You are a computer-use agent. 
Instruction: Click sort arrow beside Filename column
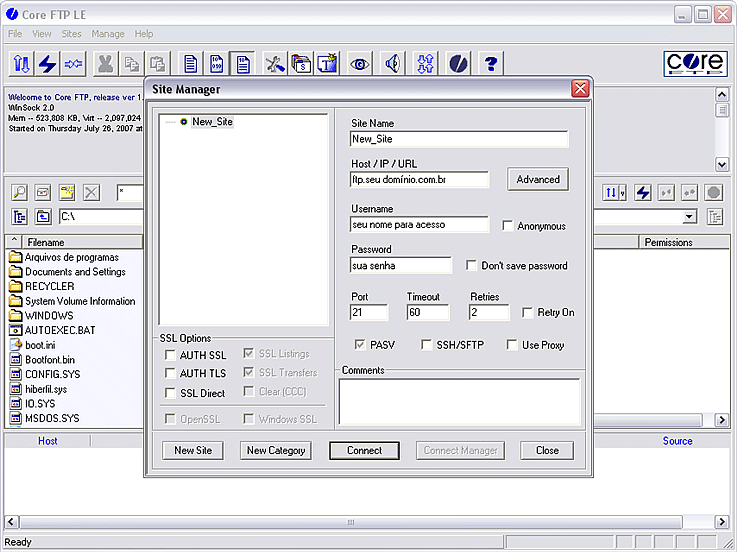tap(14, 241)
